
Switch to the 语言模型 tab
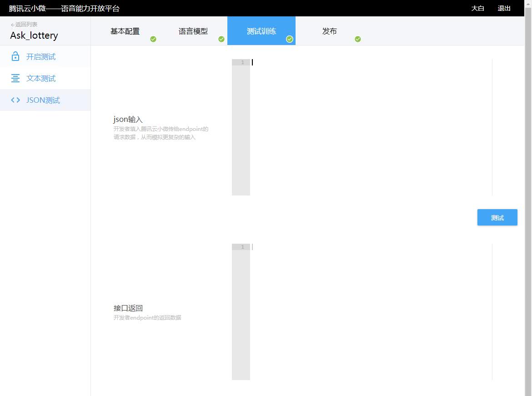(193, 31)
